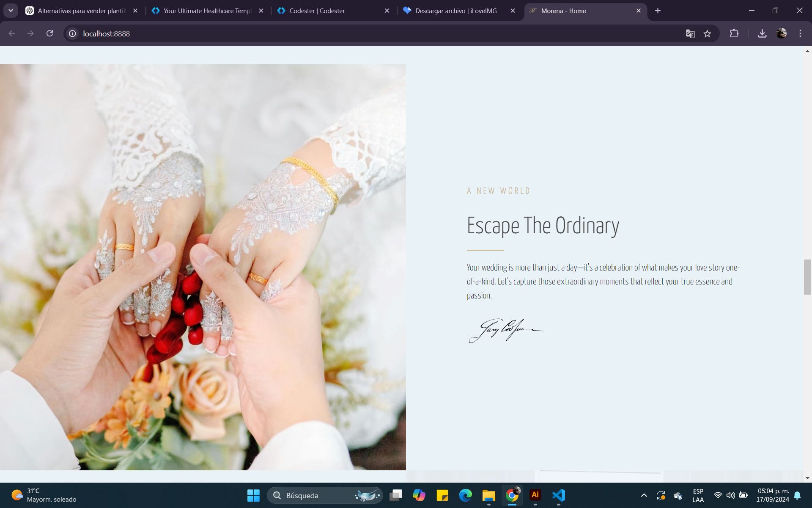Click the wedding hands photo
Image resolution: width=812 pixels, height=508 pixels.
pyautogui.click(x=203, y=267)
